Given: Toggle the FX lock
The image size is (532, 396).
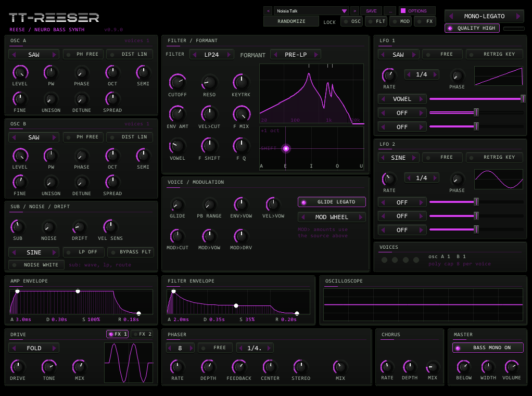Looking at the screenshot, I should (425, 21).
